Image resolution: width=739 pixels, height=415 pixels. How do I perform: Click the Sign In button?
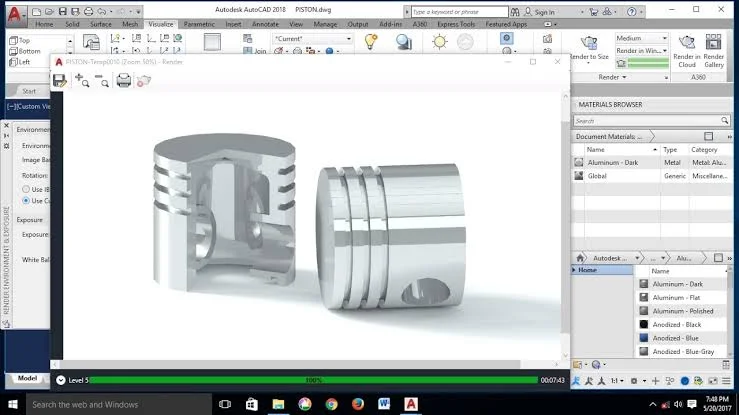(540, 12)
